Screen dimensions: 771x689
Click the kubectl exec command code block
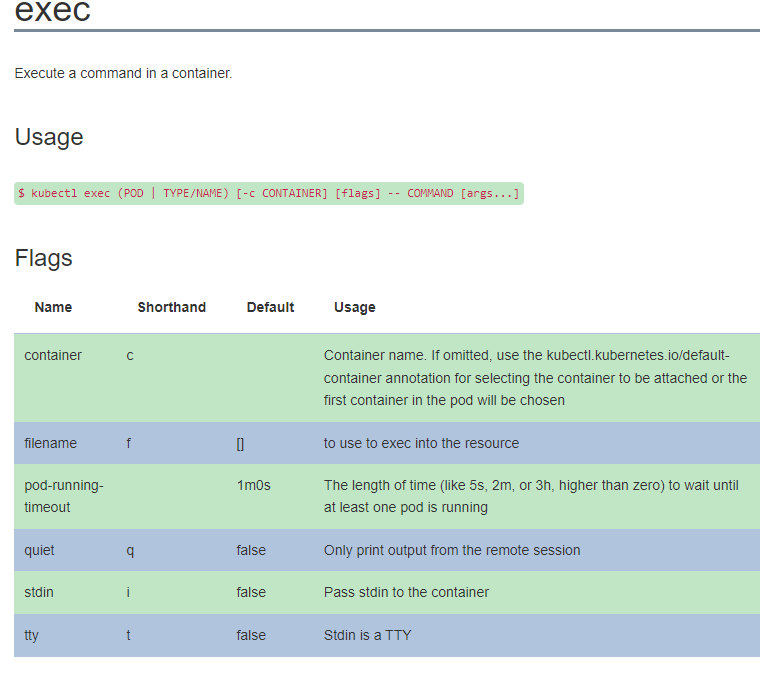pos(268,193)
